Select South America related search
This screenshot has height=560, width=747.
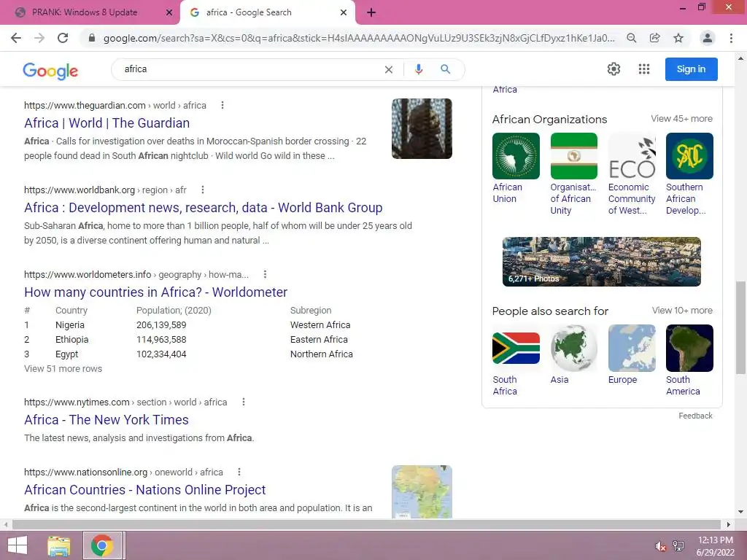coord(689,360)
